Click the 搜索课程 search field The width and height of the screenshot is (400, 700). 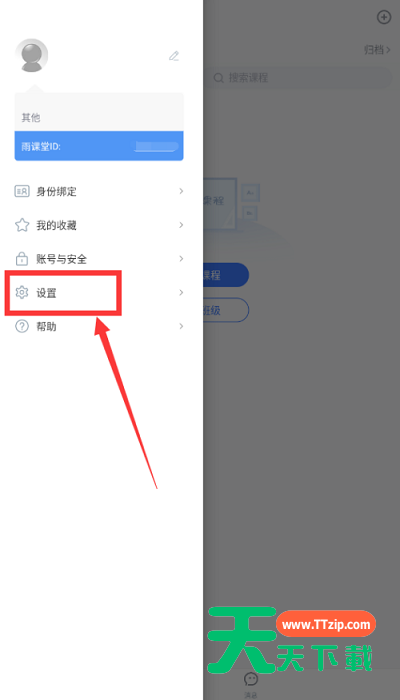(x=298, y=78)
